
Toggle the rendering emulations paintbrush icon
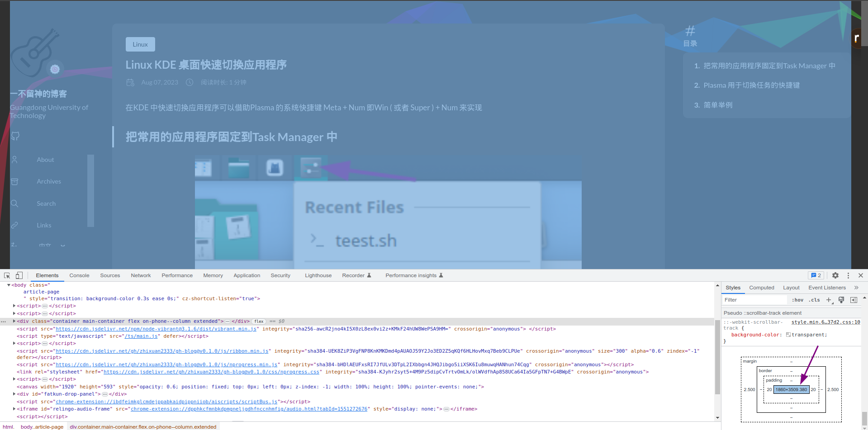[841, 300]
